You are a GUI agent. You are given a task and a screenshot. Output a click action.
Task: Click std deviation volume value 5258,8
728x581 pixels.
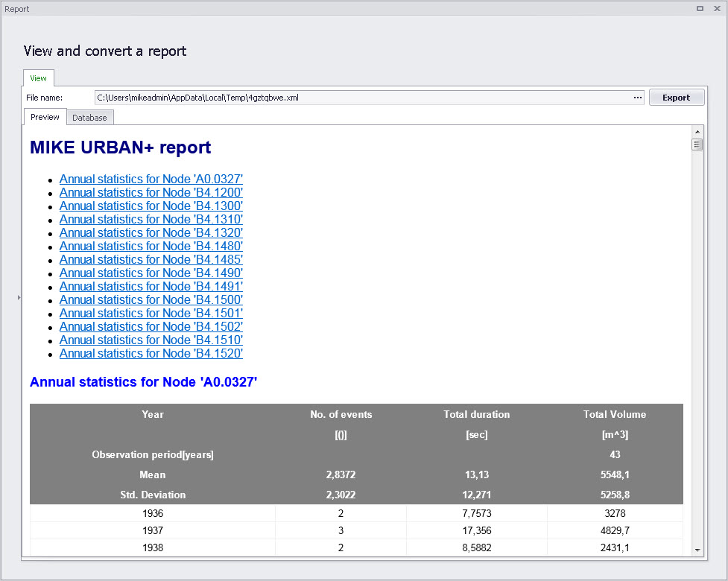click(615, 495)
